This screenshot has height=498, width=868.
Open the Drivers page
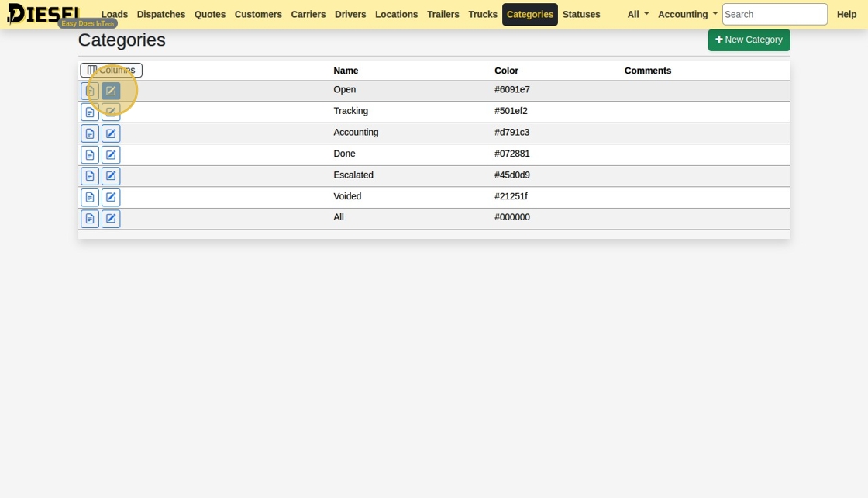click(x=350, y=15)
